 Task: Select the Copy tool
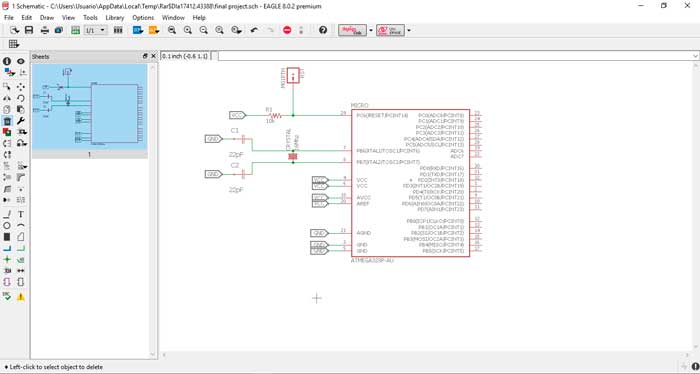[7, 109]
